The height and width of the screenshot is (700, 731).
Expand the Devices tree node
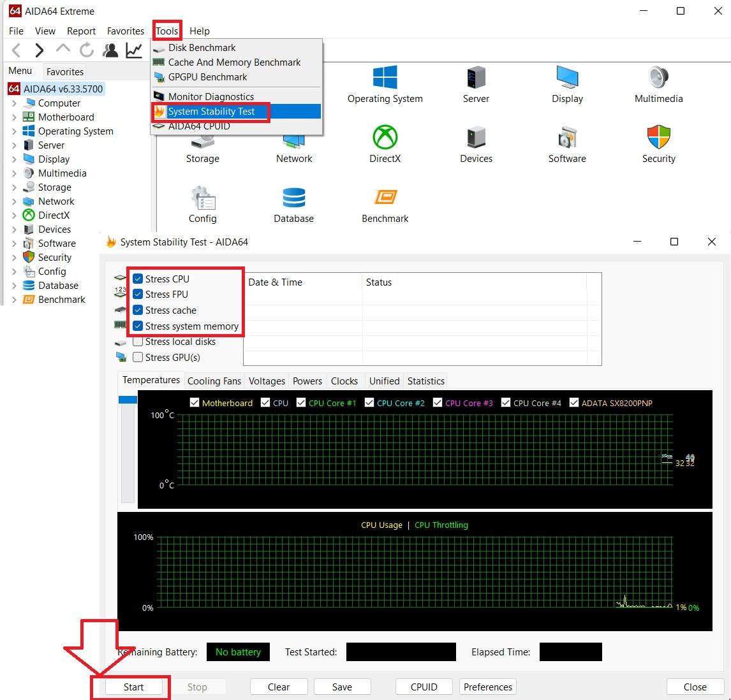14,230
